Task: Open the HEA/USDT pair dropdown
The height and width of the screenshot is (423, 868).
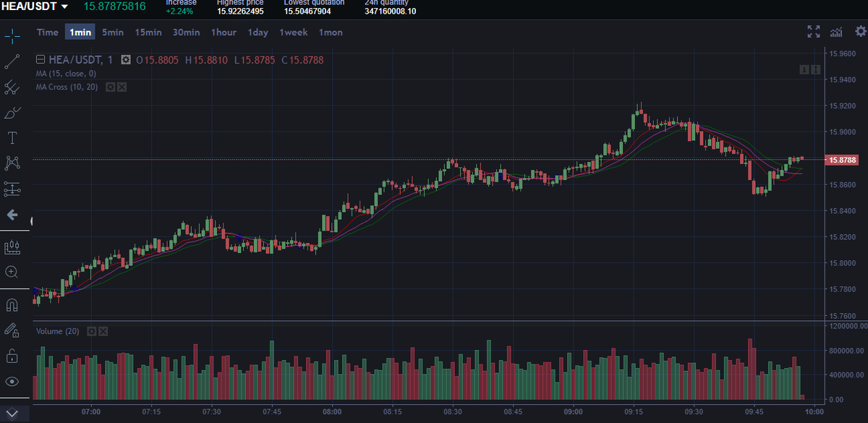Action: [x=65, y=7]
